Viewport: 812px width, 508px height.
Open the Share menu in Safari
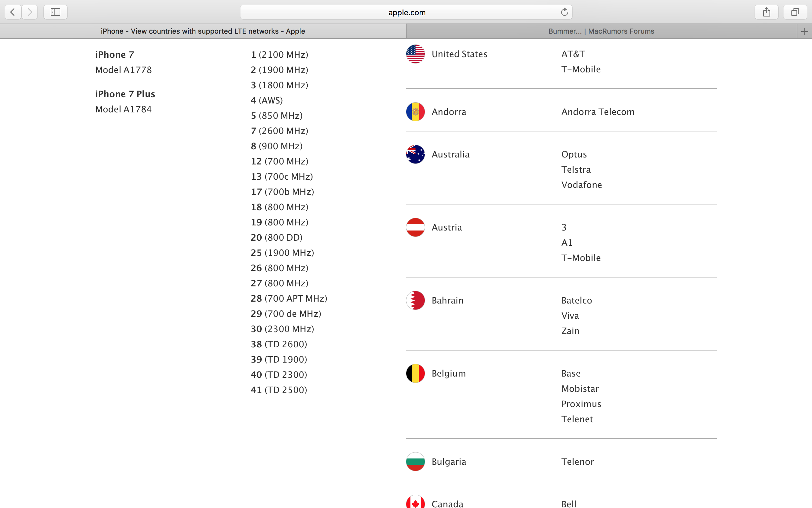[766, 12]
